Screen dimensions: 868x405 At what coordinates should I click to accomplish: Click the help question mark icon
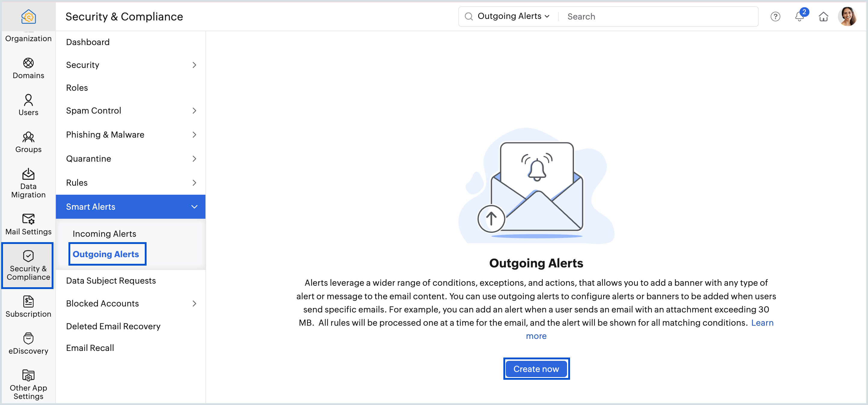pos(775,17)
